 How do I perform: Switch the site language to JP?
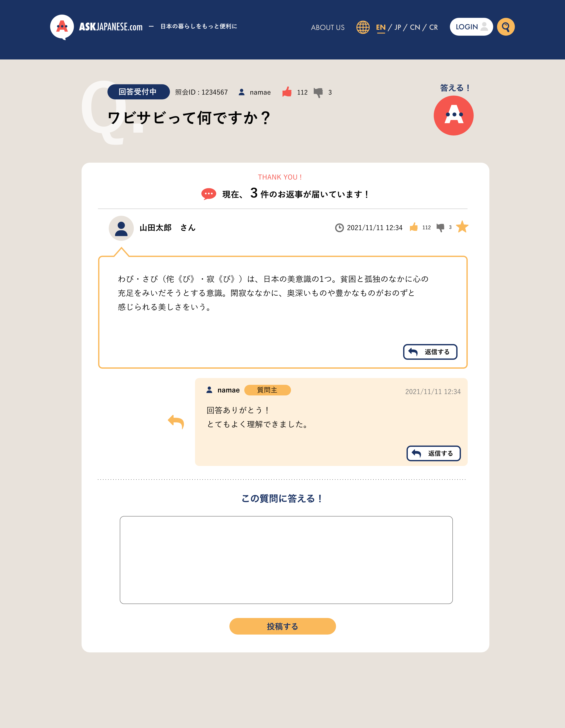[397, 27]
